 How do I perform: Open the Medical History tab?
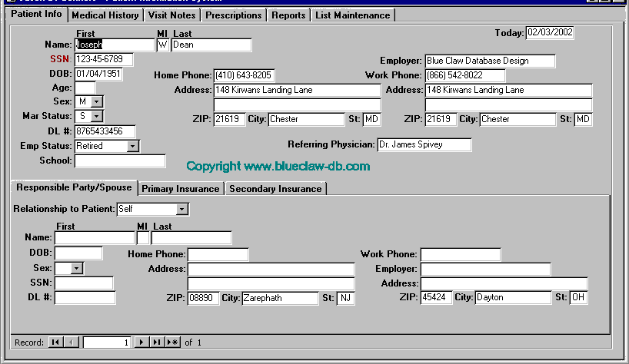pyautogui.click(x=105, y=15)
